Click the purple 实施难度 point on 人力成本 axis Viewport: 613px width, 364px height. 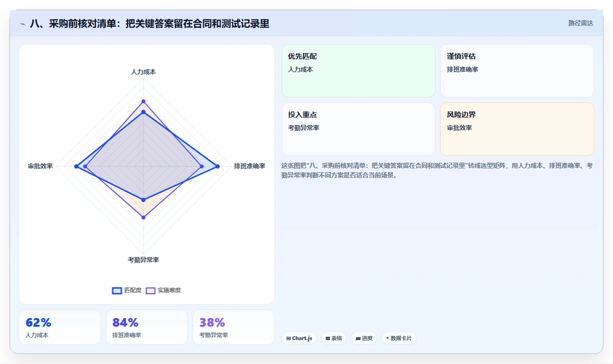[x=143, y=101]
